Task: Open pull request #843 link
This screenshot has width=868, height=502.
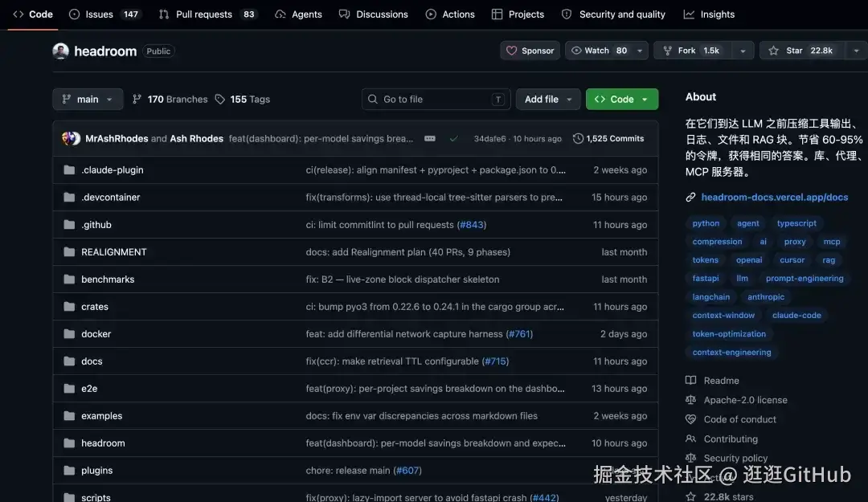Action: click(x=472, y=225)
